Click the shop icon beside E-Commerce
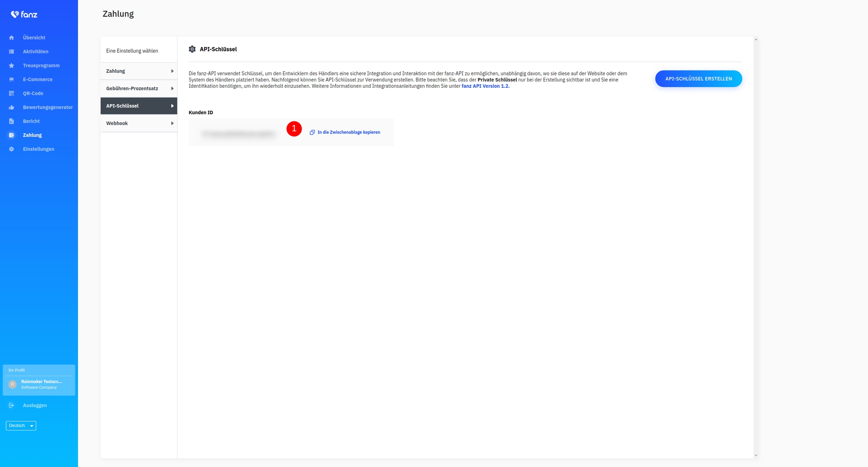This screenshot has width=868, height=467. pyautogui.click(x=12, y=80)
